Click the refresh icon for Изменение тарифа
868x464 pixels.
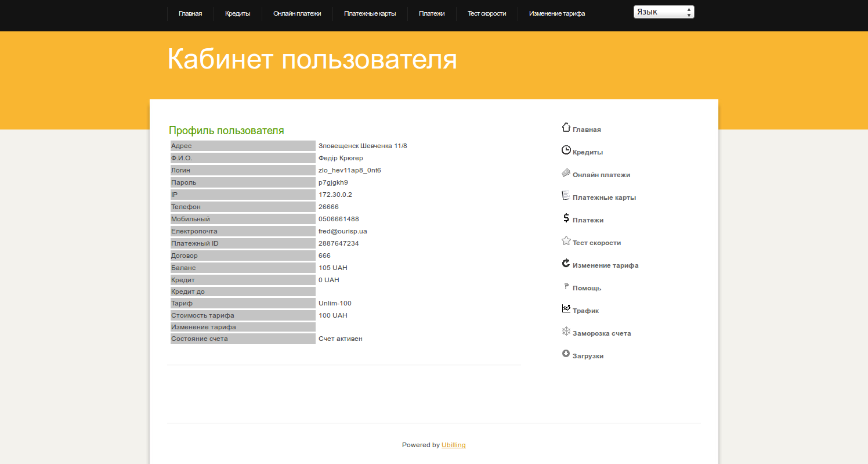coord(566,263)
